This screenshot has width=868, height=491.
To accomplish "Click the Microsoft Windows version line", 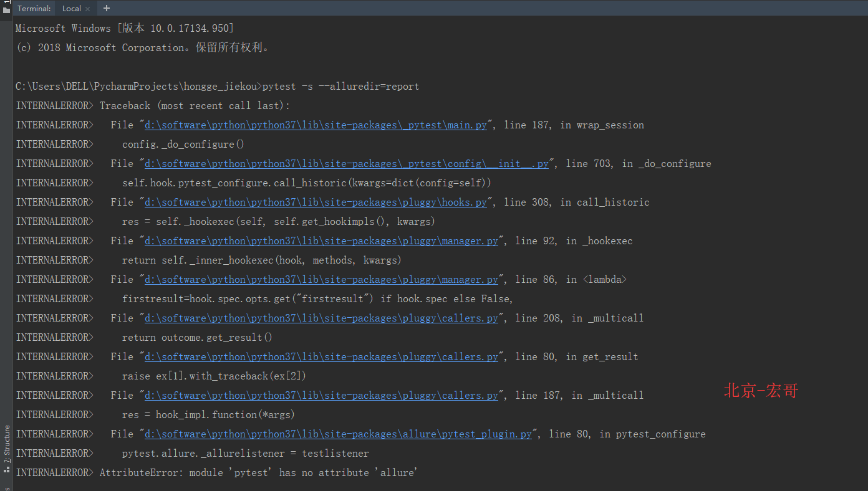I will pyautogui.click(x=125, y=29).
